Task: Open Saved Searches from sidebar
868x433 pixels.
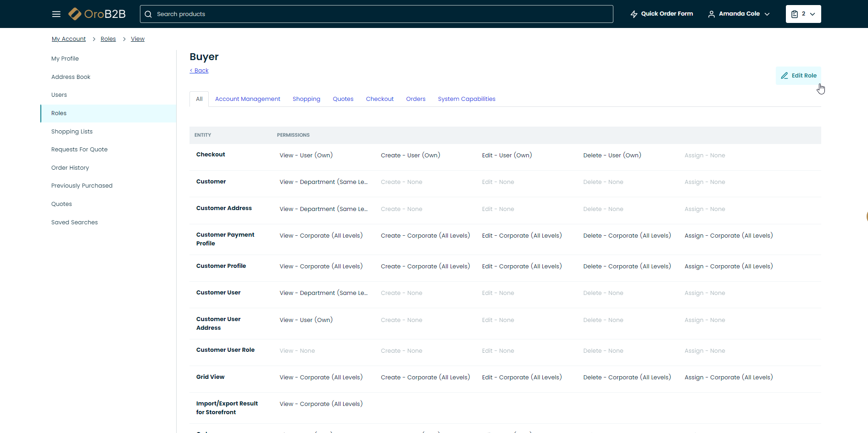Action: [x=74, y=222]
